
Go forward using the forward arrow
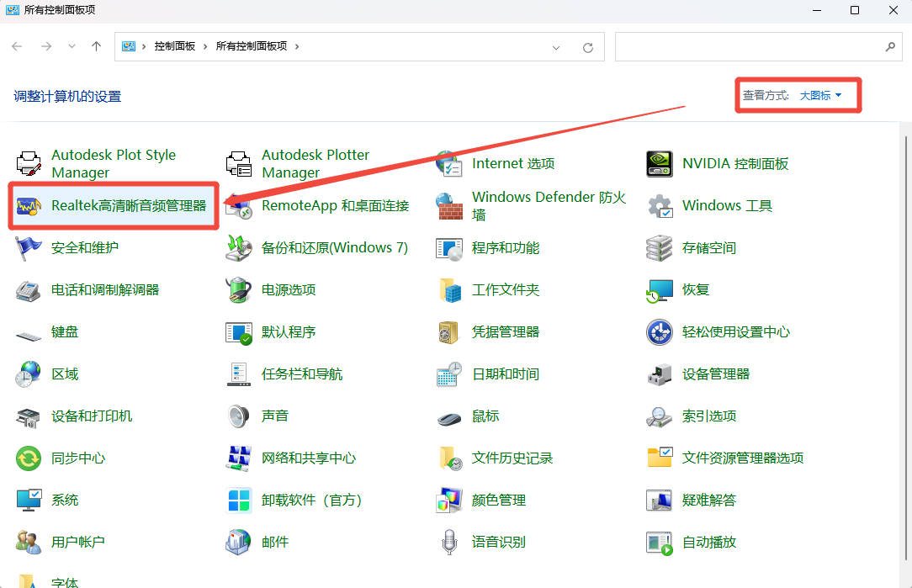click(x=46, y=46)
